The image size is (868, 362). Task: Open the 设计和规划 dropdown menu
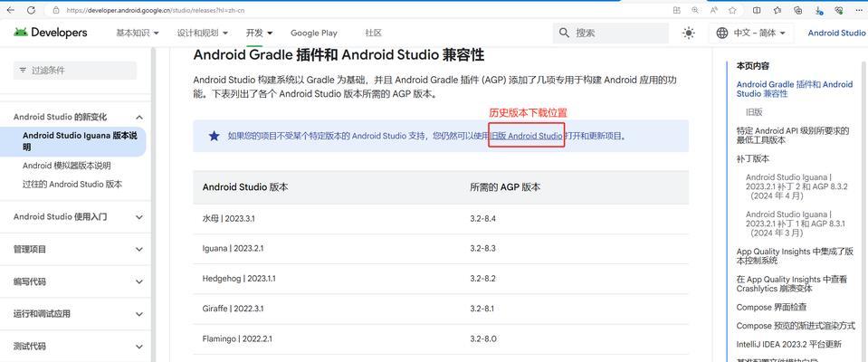pyautogui.click(x=203, y=33)
